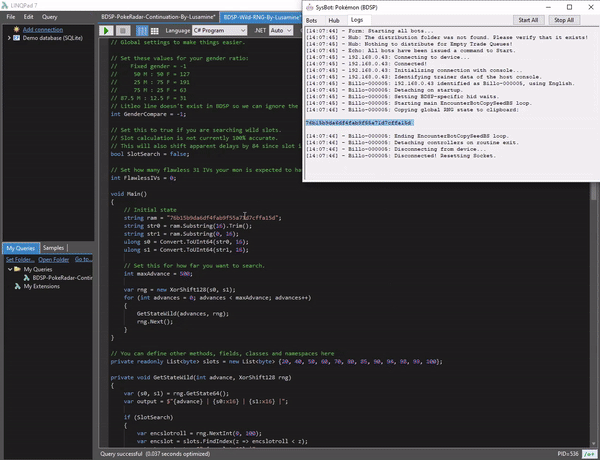Click 'Ending EncounterBotCopySeedBS loop' log line
This screenshot has height=460, width=600.
click(407, 136)
